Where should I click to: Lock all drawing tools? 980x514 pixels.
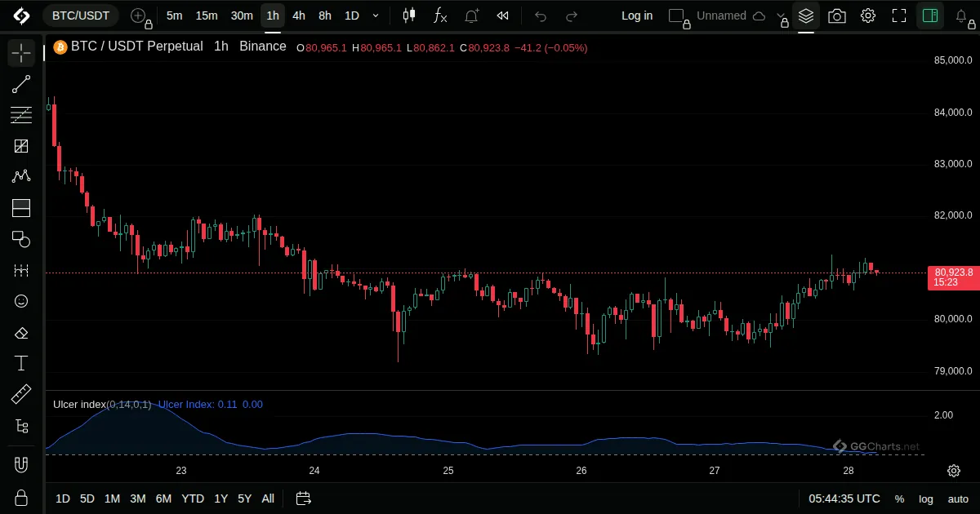pyautogui.click(x=21, y=497)
